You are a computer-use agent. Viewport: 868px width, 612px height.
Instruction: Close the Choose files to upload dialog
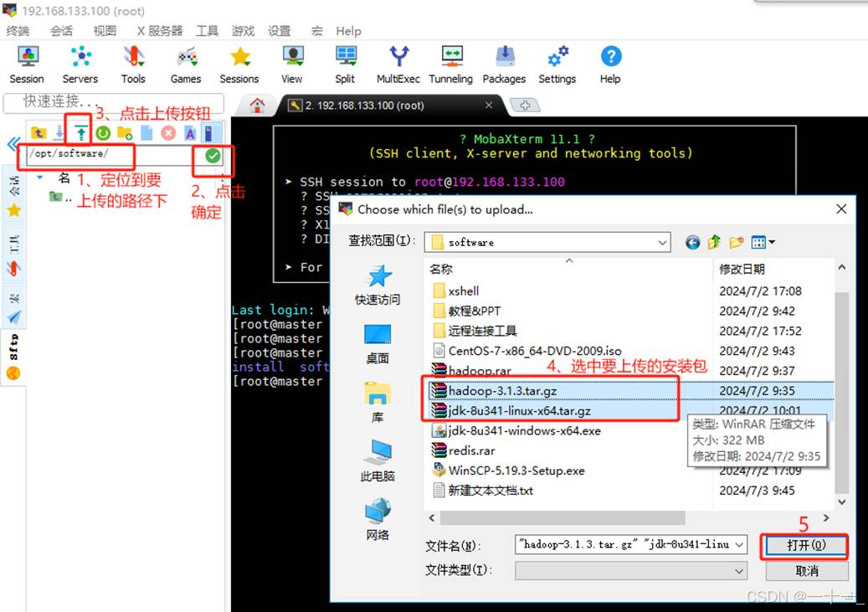point(841,209)
